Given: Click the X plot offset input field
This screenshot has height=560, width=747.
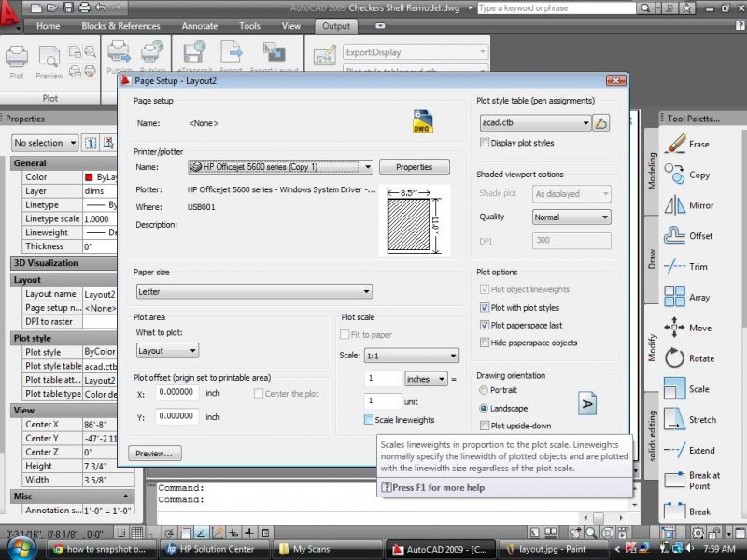Looking at the screenshot, I should (x=176, y=393).
